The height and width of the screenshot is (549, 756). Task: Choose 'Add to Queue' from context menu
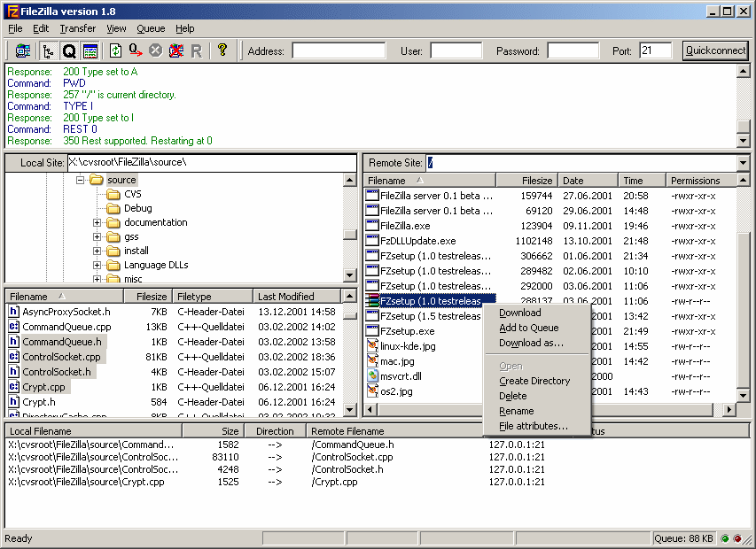[528, 328]
